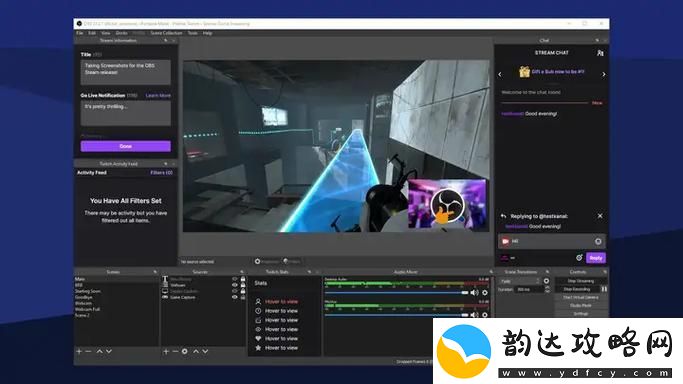Click the Desktop Audio volume slider
The width and height of the screenshot is (683, 384).
[x=396, y=293]
